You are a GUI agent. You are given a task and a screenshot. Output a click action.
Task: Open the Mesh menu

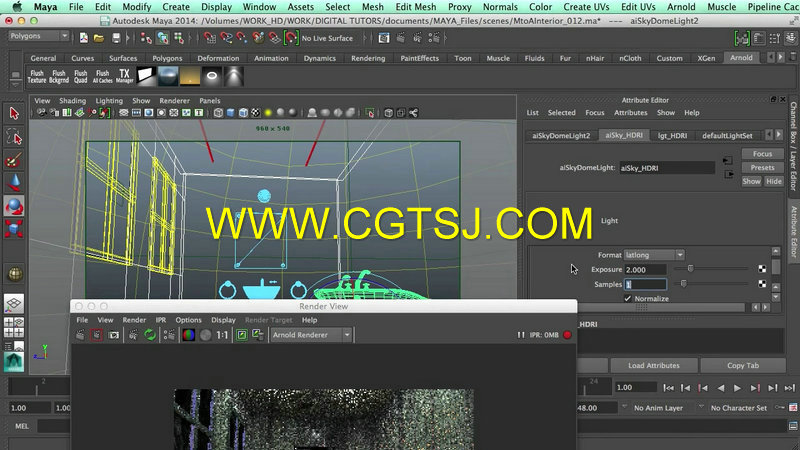(372, 7)
